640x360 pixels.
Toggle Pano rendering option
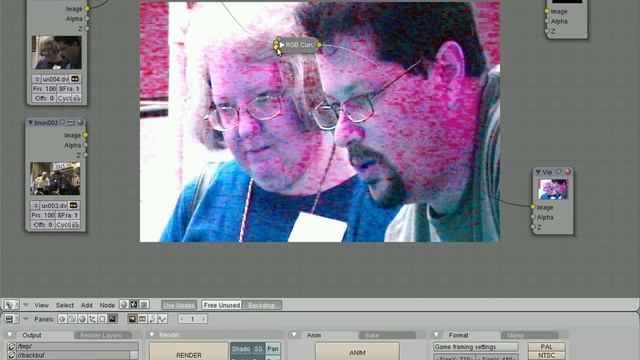click(x=273, y=349)
